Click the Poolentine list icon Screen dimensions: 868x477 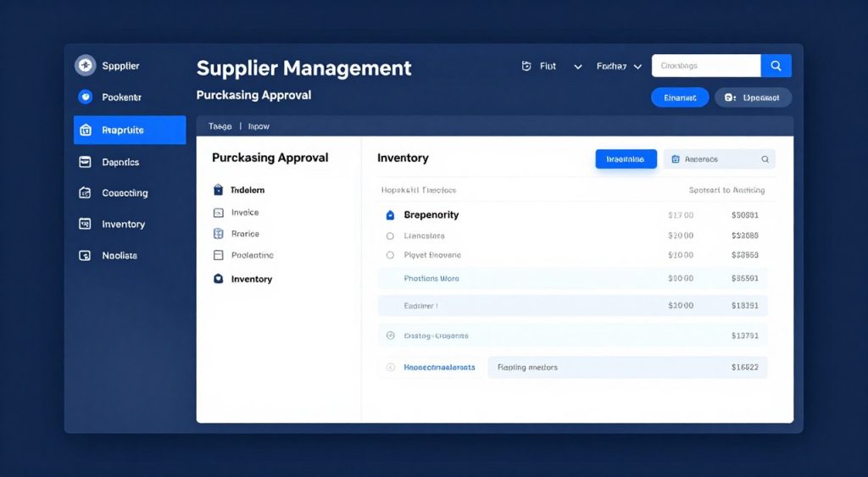[218, 255]
